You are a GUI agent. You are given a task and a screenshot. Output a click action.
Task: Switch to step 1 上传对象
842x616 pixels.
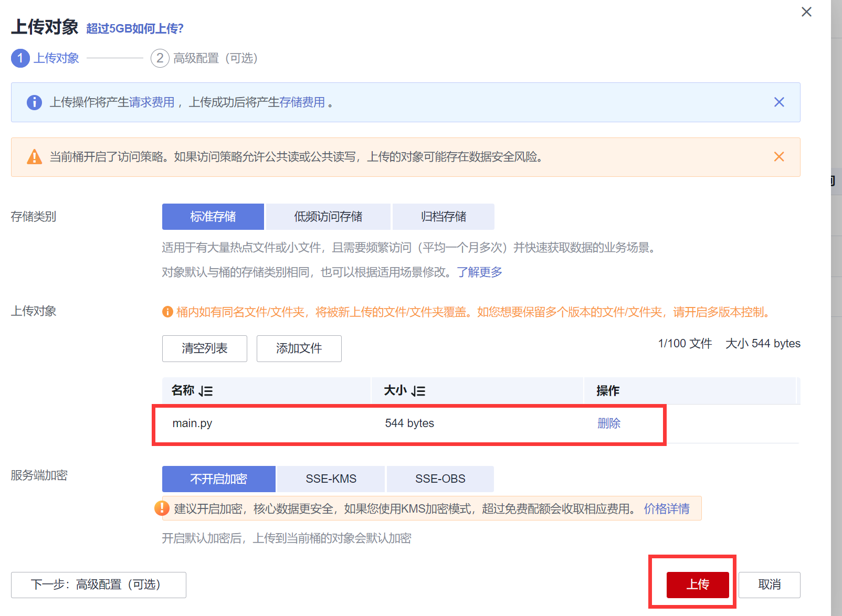[x=45, y=58]
